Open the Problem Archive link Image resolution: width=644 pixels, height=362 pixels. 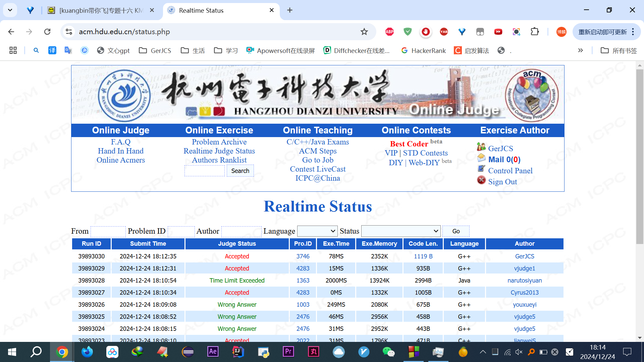tap(219, 142)
